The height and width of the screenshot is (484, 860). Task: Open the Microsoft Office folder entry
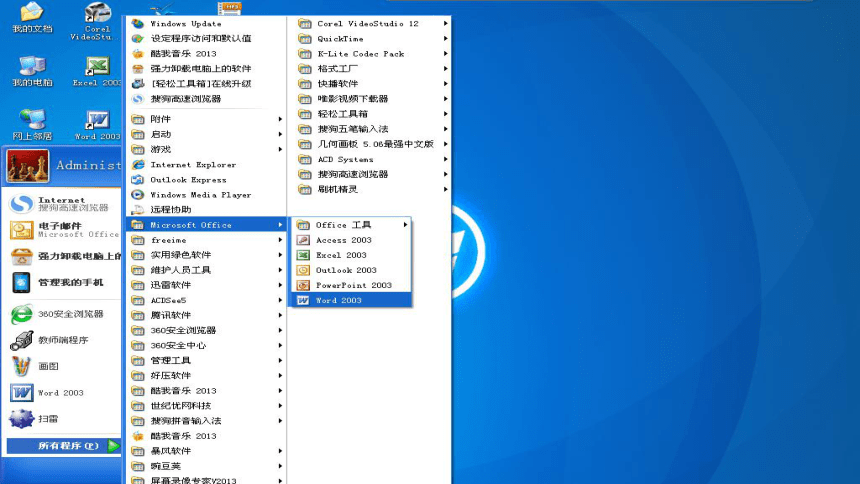(x=206, y=225)
